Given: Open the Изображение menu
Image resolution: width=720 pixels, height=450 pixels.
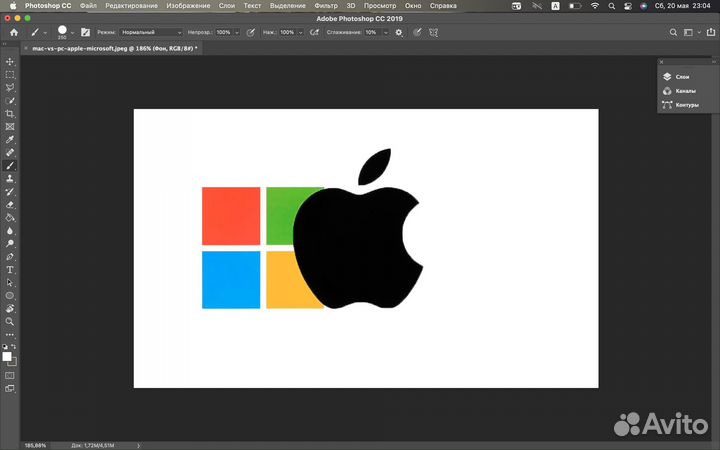Looking at the screenshot, I should click(188, 6).
